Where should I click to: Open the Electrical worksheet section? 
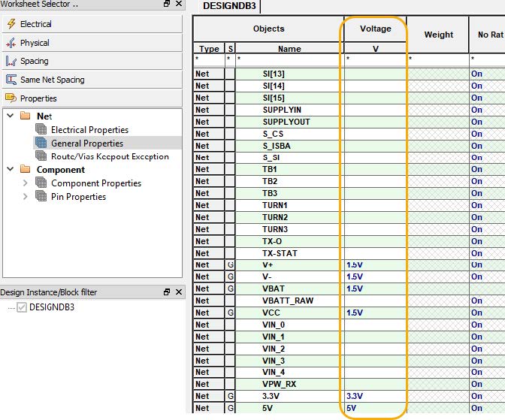click(x=92, y=24)
